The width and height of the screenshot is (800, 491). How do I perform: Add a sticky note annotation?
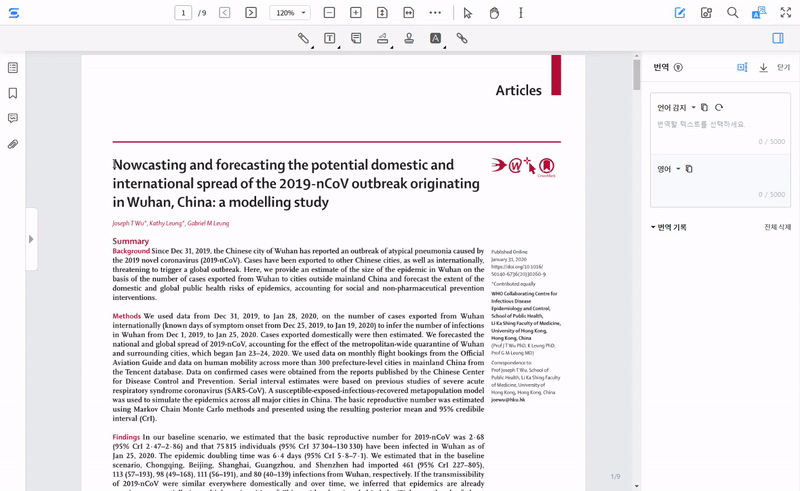point(356,38)
